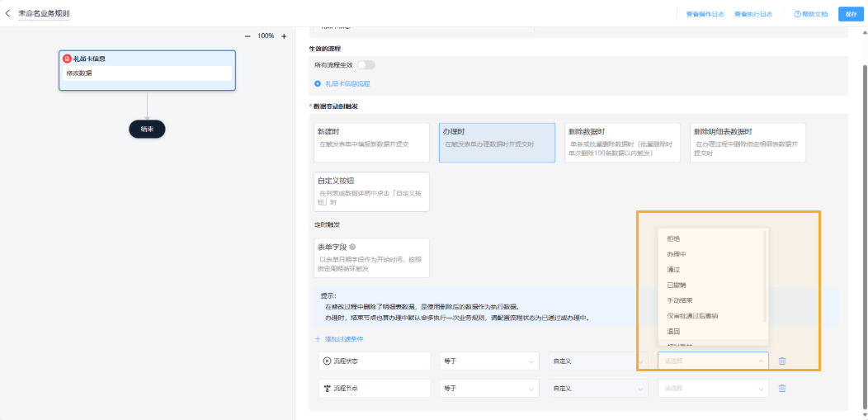Select the 删除数据时 trigger card
This screenshot has width=868, height=420.
coord(622,143)
